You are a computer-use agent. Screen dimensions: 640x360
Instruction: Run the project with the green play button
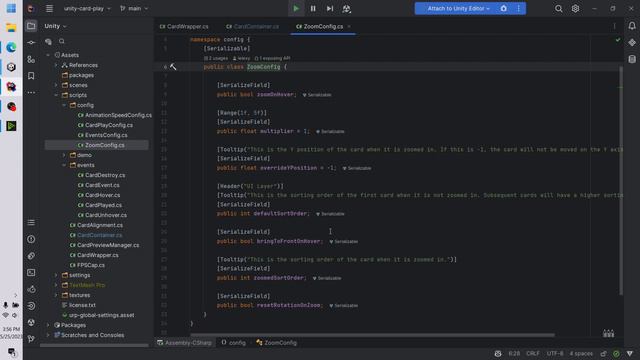[296, 9]
